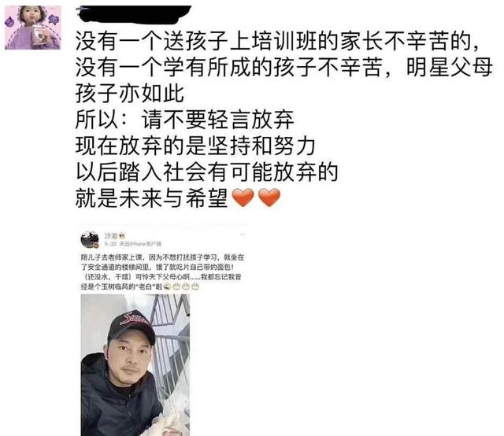This screenshot has height=436, width=504.
Task: Click the 5-30 post date
Action: pyautogui.click(x=110, y=244)
